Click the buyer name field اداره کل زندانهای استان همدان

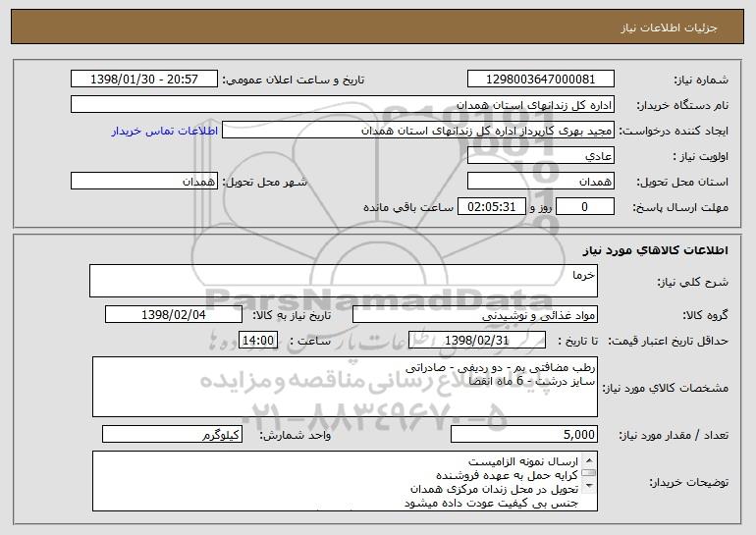[343, 105]
